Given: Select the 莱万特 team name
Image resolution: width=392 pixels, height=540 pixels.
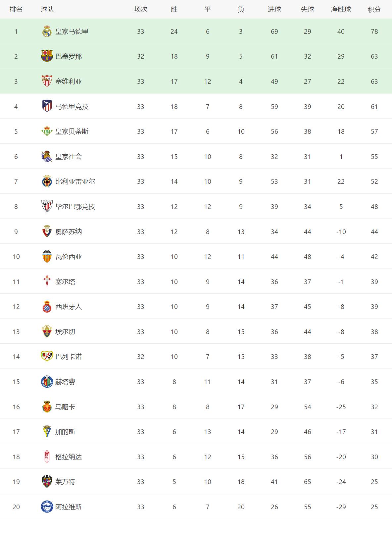Looking at the screenshot, I should click(x=65, y=482).
